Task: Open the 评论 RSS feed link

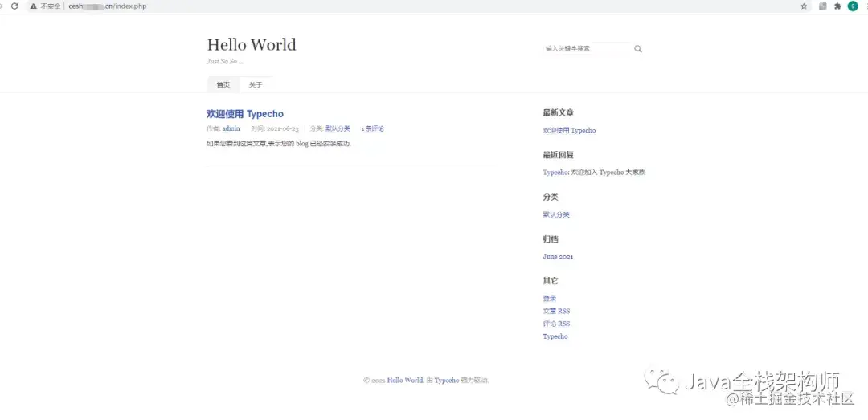Action: pos(556,324)
